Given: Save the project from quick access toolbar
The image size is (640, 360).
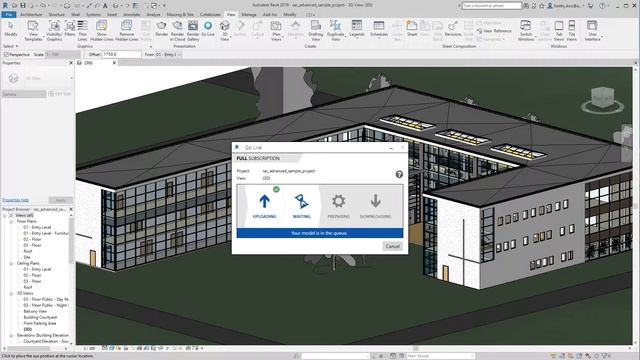Looking at the screenshot, I should pyautogui.click(x=23, y=6).
